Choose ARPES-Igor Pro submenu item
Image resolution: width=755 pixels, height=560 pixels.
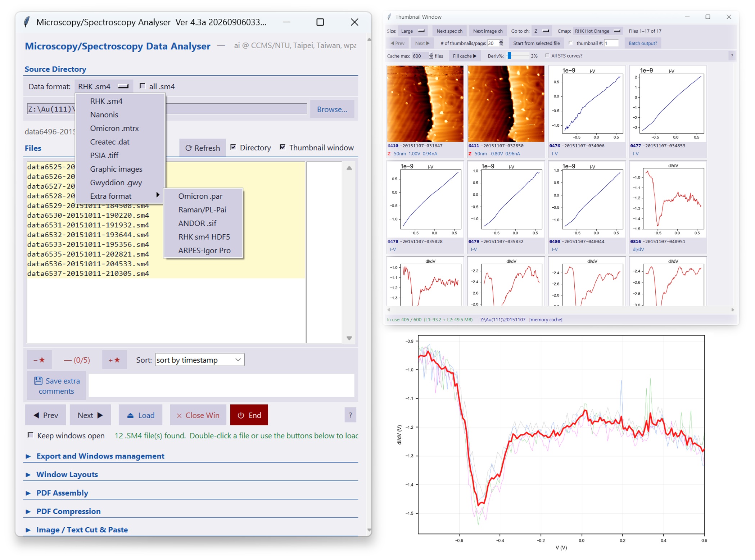click(x=203, y=250)
